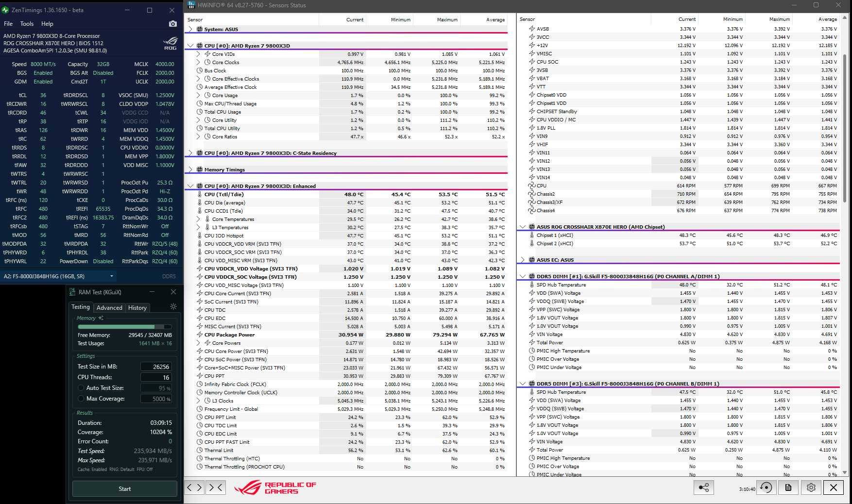
Task: Start logging with the document icon
Action: [x=788, y=487]
